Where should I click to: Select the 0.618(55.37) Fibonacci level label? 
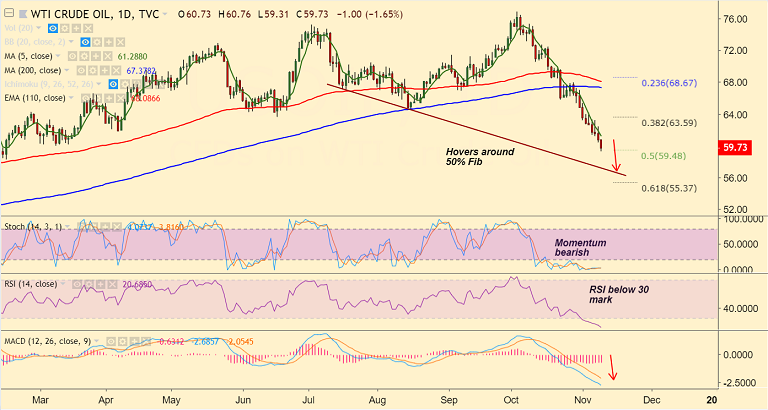coord(669,188)
